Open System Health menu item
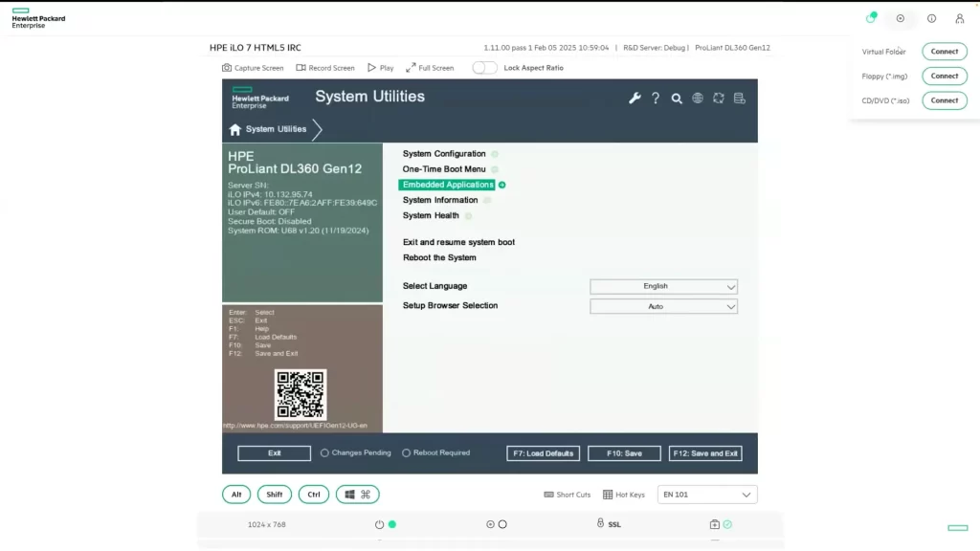The image size is (980, 551). click(431, 215)
